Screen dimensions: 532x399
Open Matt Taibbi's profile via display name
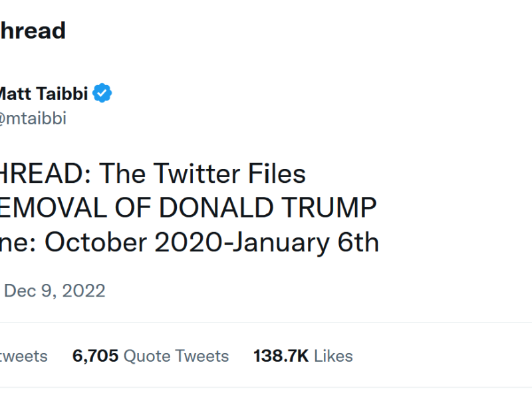(43, 94)
